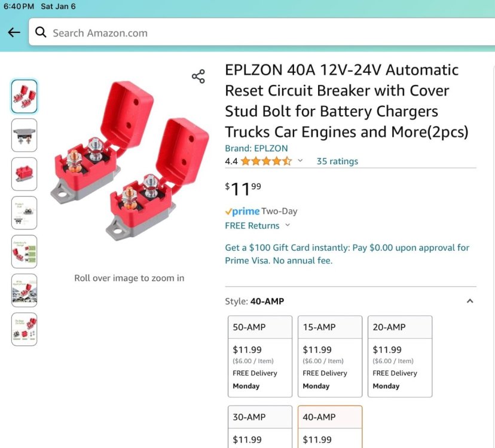Viewport: 495px width, 448px height.
Task: Click the $100 Gift Card Prime Visa offer
Action: tap(347, 254)
